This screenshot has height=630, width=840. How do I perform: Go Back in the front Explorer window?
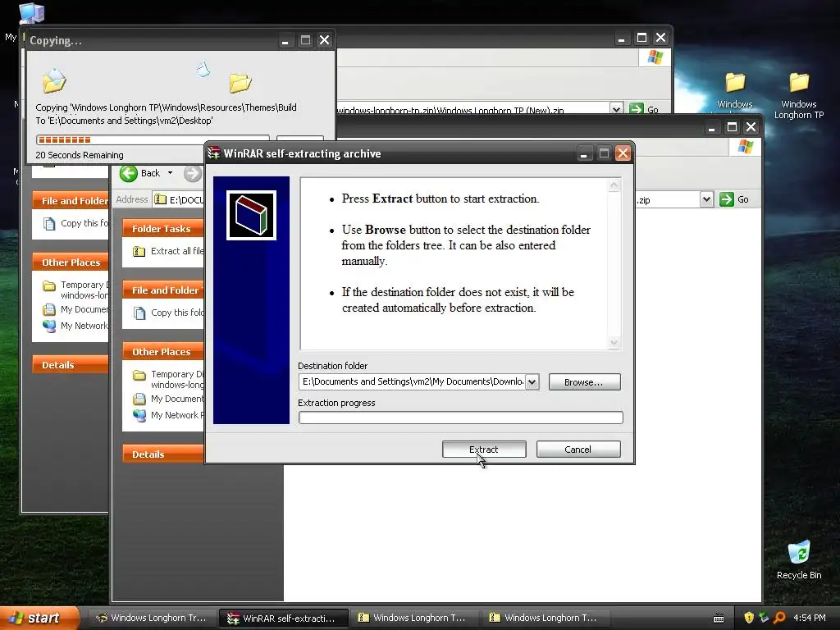click(140, 173)
